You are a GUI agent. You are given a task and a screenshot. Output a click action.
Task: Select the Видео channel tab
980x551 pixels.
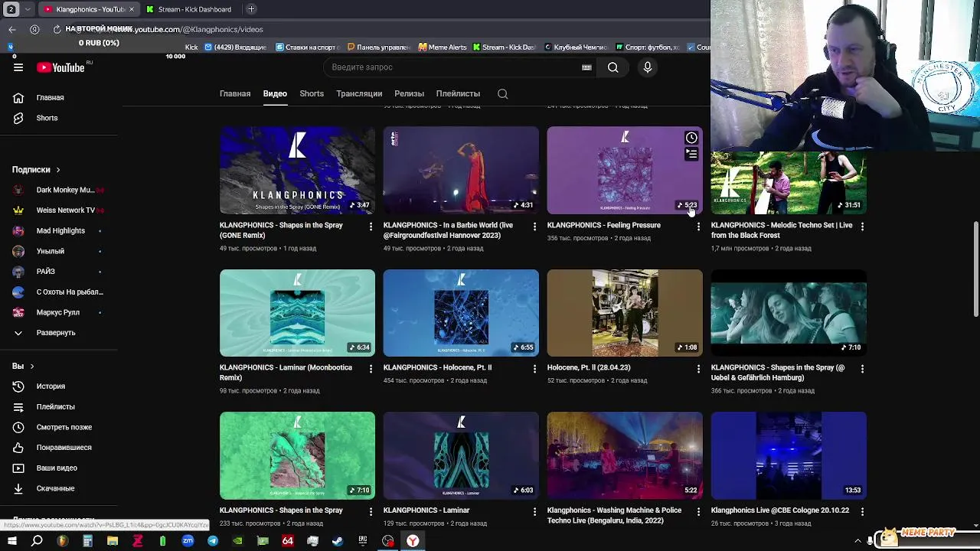[x=275, y=93]
